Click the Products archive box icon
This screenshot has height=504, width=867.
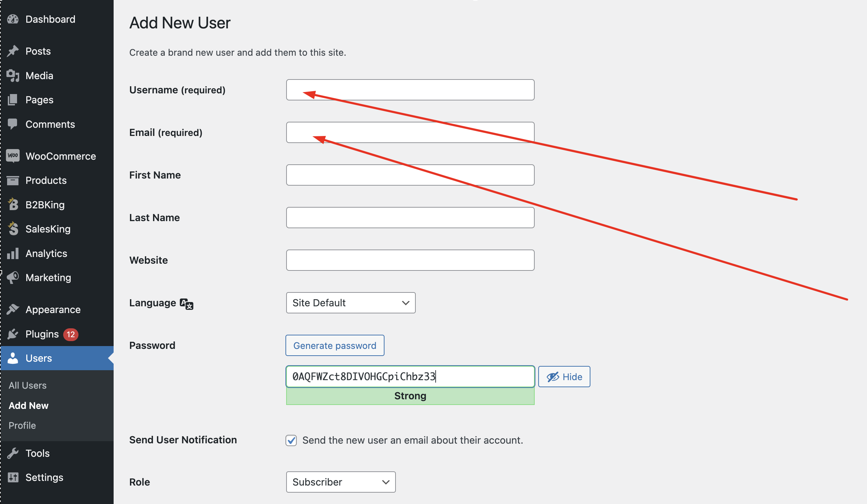[13, 180]
